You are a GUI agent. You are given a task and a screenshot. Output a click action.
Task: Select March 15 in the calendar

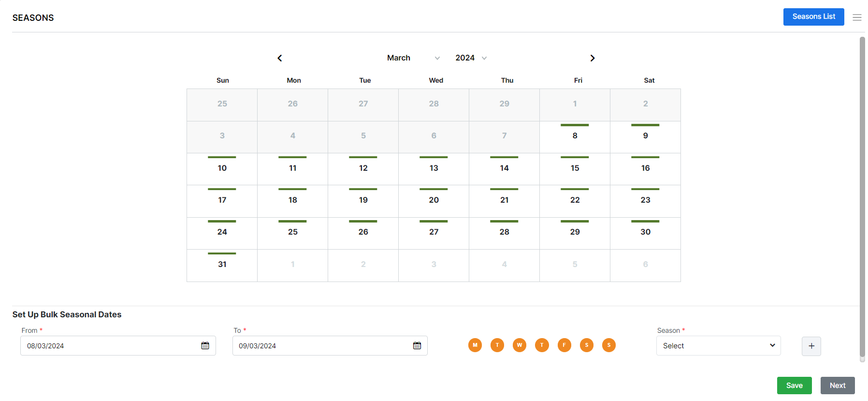[x=575, y=168]
